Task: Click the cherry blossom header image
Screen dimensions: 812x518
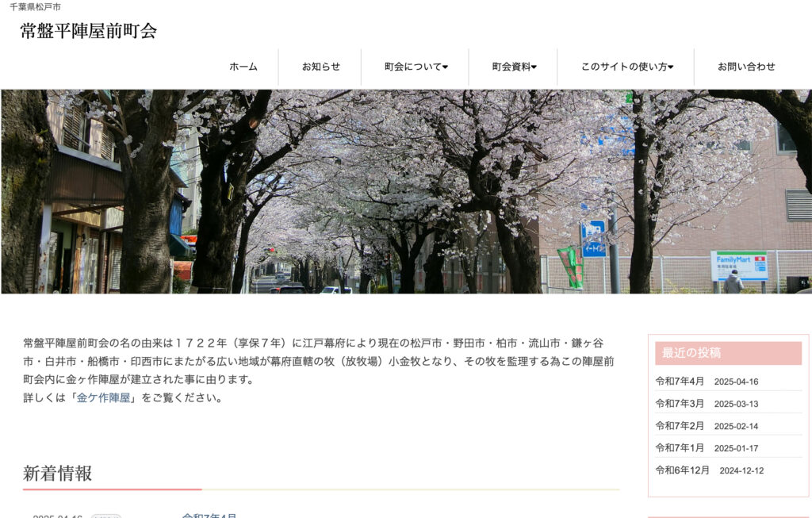Action: (x=406, y=192)
